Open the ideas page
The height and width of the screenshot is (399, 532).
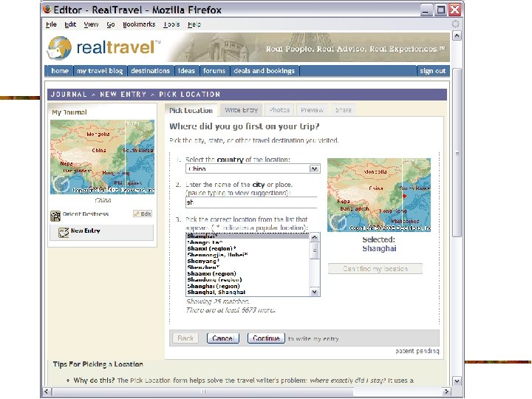[186, 71]
